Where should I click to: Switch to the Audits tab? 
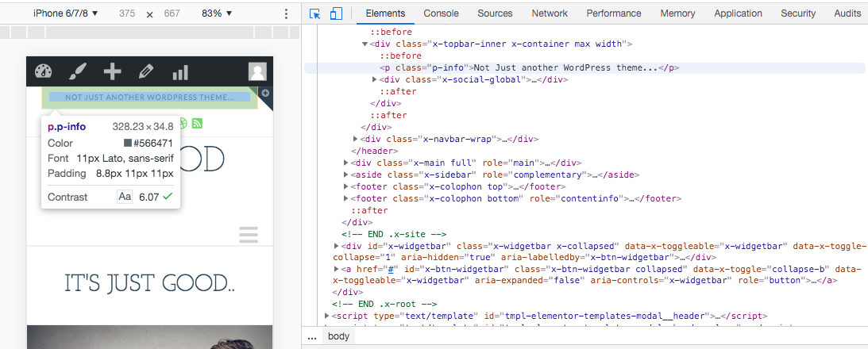[x=847, y=13]
